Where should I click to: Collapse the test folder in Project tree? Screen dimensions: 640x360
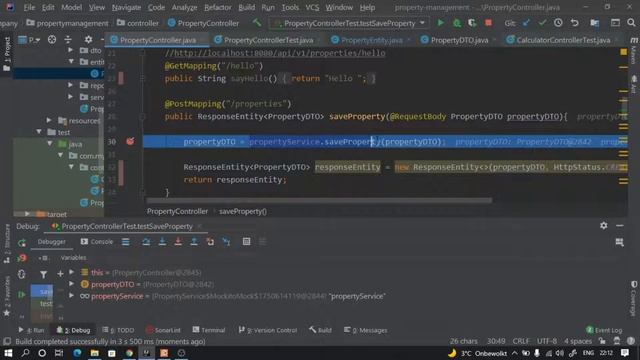[x=39, y=132]
